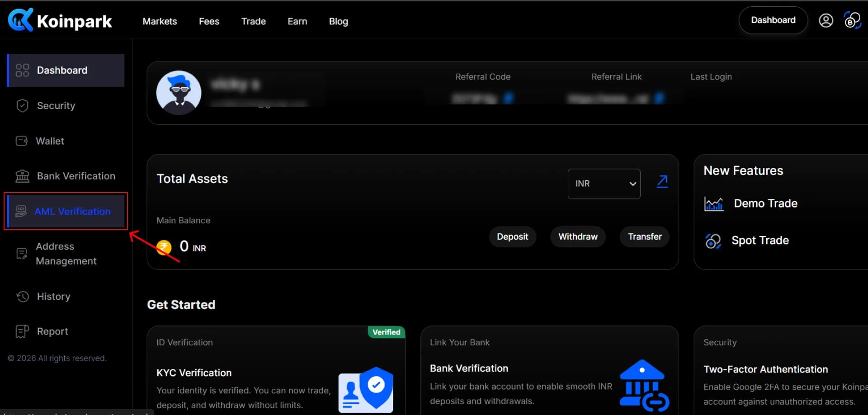Click the Two-Factor Authentication heading
Screen dimensions: 868x415
click(766, 369)
